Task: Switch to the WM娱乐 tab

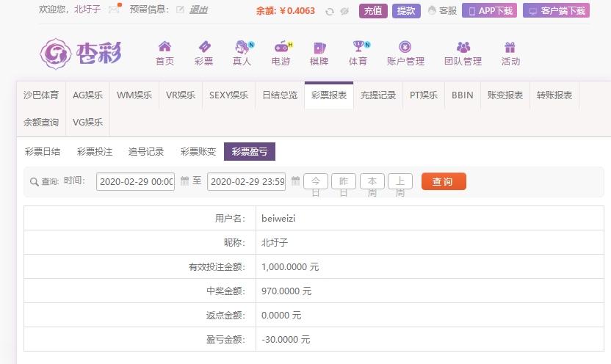Action: click(x=134, y=95)
